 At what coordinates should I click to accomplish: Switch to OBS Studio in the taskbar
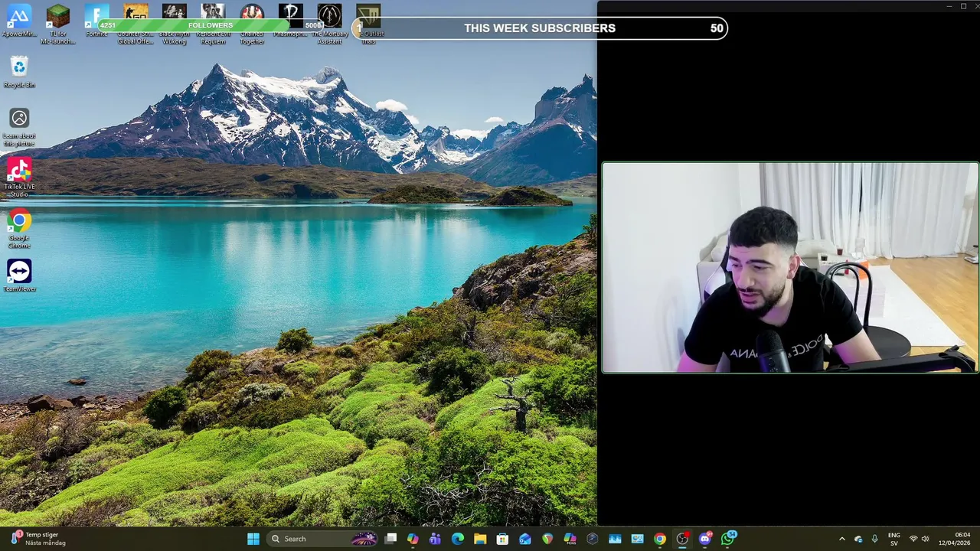coord(682,539)
